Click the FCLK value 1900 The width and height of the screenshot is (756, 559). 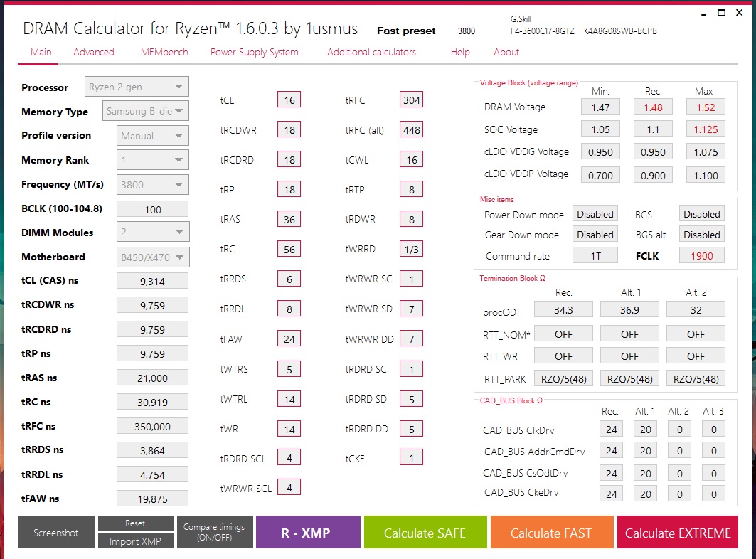point(701,255)
